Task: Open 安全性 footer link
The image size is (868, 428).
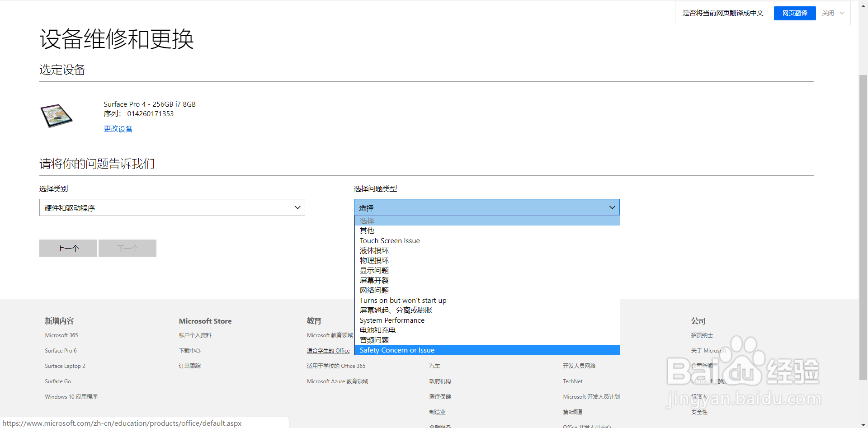Action: pyautogui.click(x=699, y=412)
